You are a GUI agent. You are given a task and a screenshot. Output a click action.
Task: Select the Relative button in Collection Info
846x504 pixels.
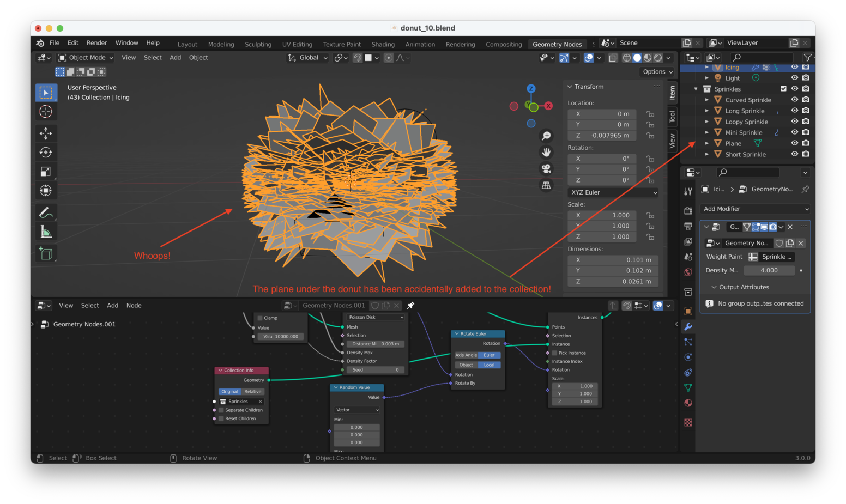coord(253,392)
